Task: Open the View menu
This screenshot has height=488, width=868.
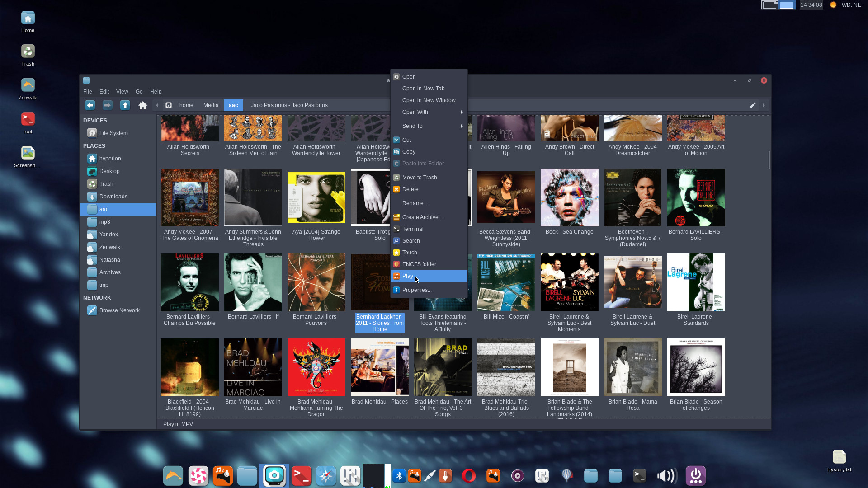Action: [x=122, y=92]
